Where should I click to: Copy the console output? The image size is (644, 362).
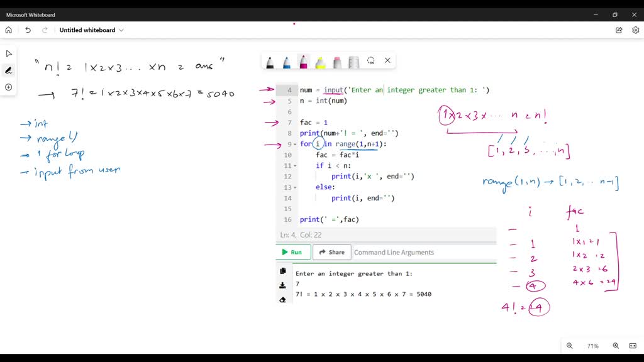point(282,271)
